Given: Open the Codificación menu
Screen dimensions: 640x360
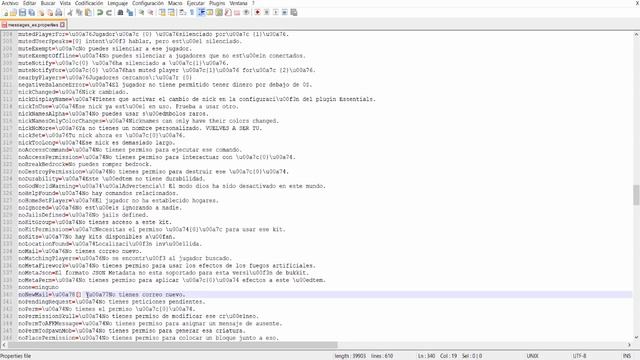Looking at the screenshot, I should point(89,3).
